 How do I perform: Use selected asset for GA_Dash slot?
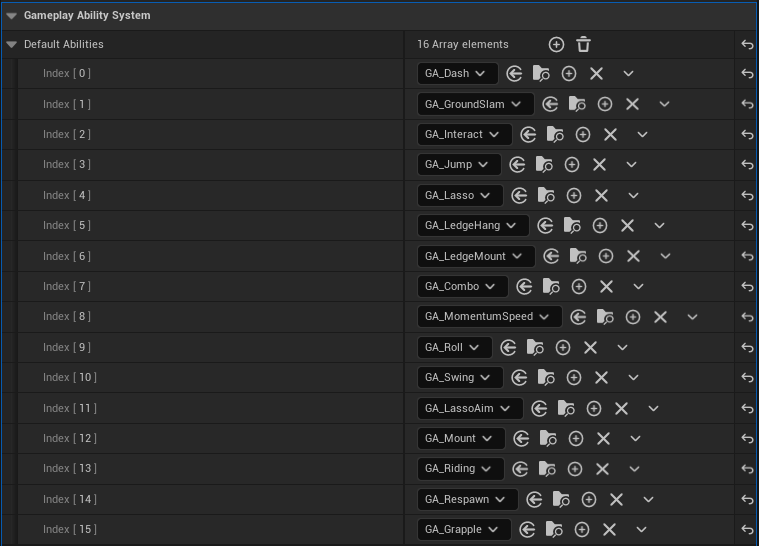click(514, 74)
